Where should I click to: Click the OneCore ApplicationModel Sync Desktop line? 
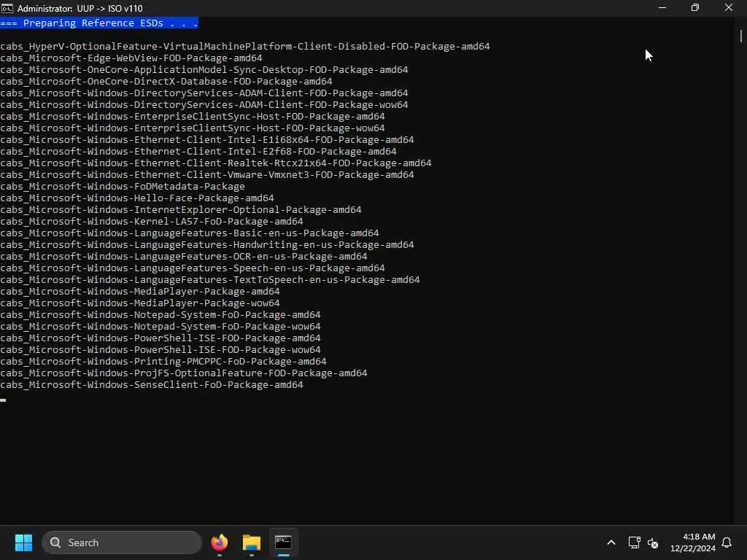pyautogui.click(x=204, y=69)
